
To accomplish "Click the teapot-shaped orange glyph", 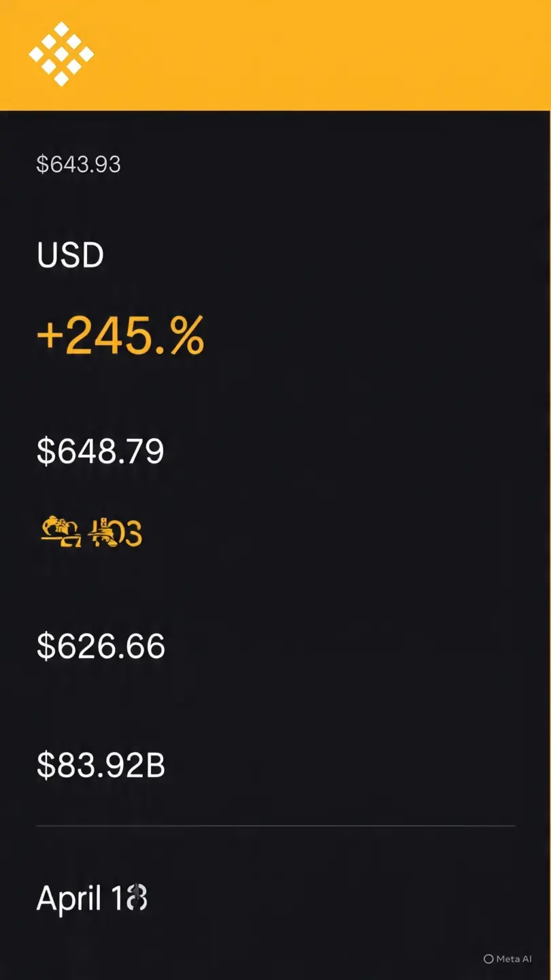I will (x=62, y=532).
